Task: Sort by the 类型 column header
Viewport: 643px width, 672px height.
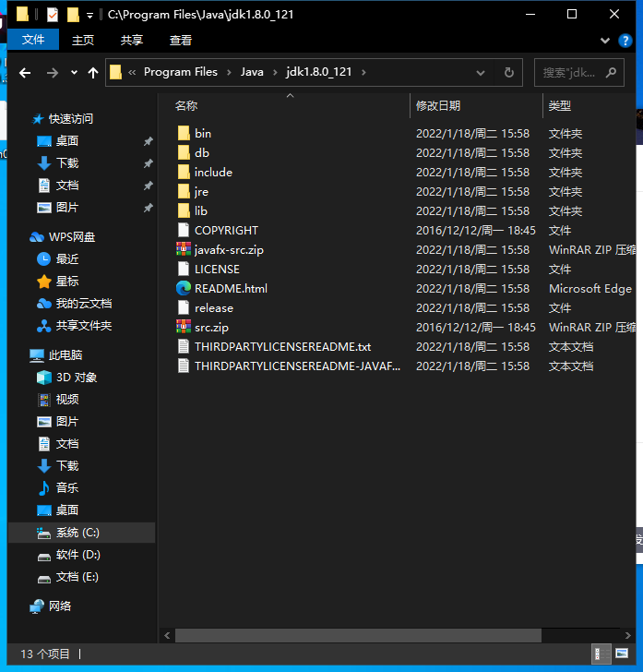Action: point(559,106)
